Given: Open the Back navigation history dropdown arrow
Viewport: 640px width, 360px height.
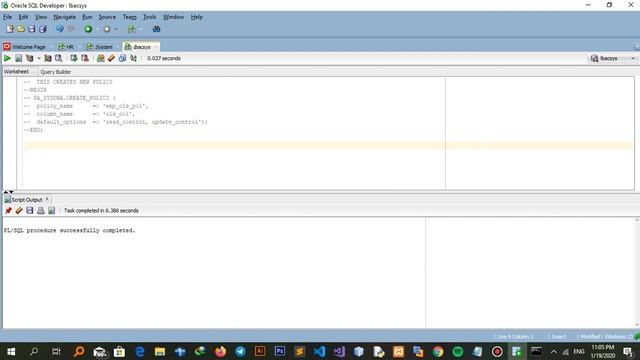Looking at the screenshot, I should 97,29.
